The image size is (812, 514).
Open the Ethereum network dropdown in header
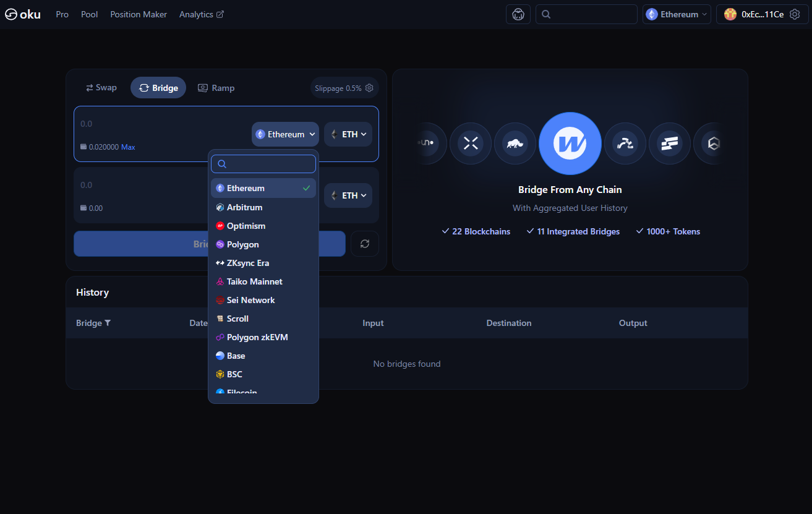677,14
